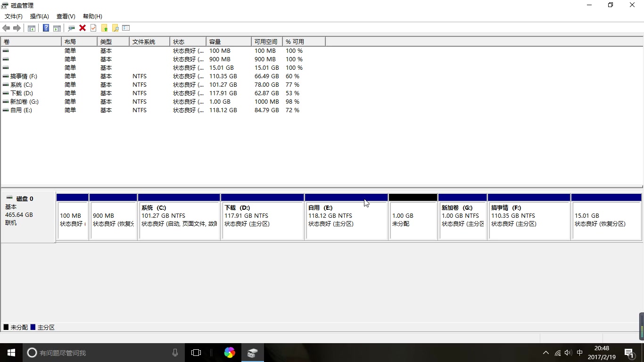Click the Disk Management taskbar icon
Viewport: 644px width, 362px height.
point(252,353)
